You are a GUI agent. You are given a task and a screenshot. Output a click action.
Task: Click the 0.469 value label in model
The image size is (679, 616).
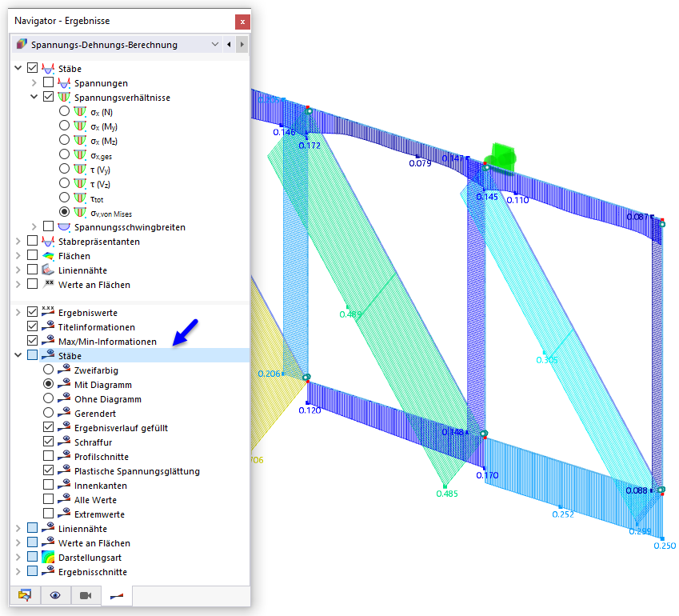point(350,314)
